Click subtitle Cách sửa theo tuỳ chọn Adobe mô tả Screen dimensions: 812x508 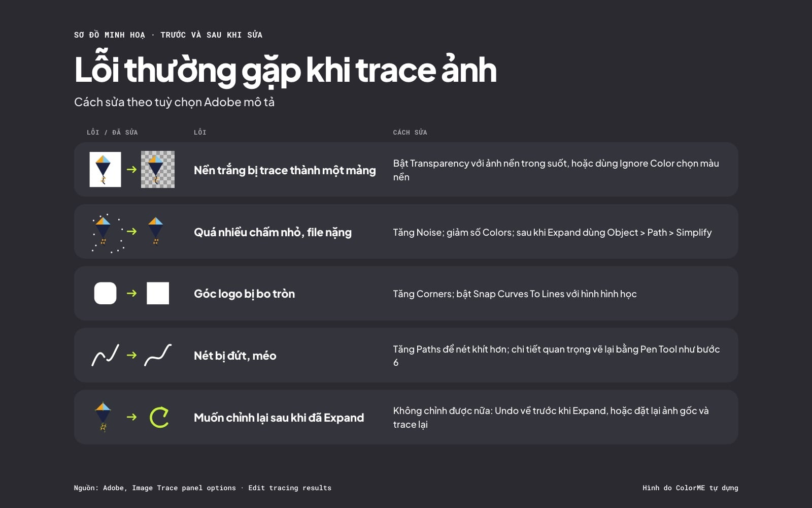[174, 102]
